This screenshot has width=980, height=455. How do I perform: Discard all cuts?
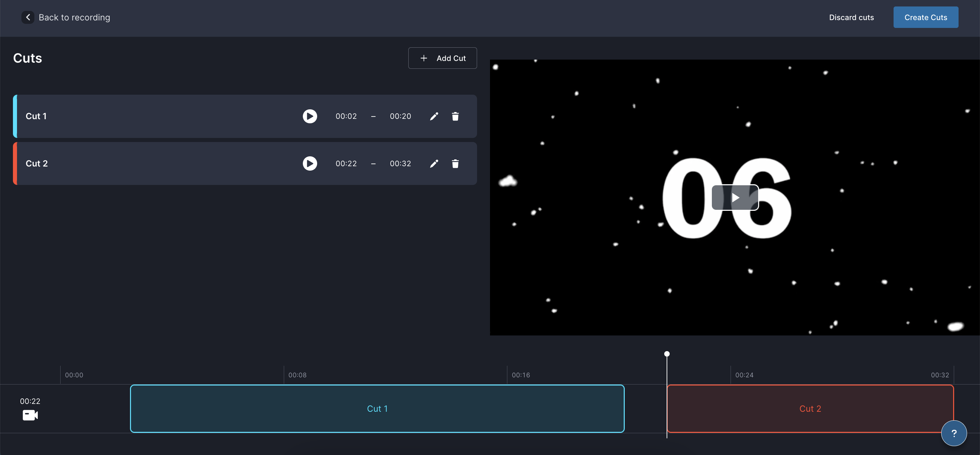(851, 17)
